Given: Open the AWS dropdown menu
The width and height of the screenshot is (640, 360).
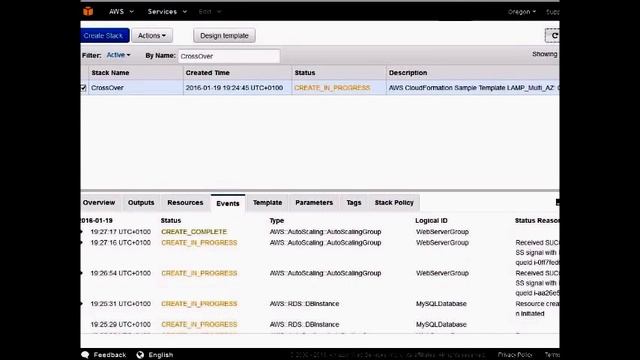Looking at the screenshot, I should [x=121, y=11].
